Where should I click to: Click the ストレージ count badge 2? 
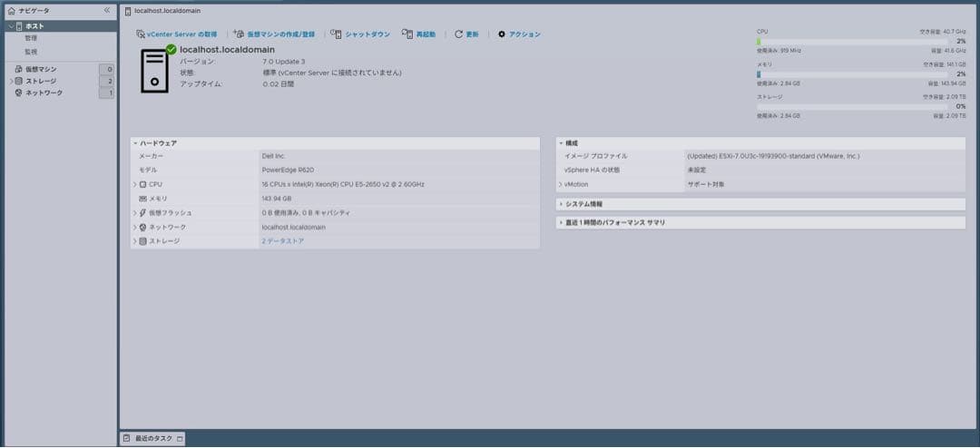click(107, 82)
